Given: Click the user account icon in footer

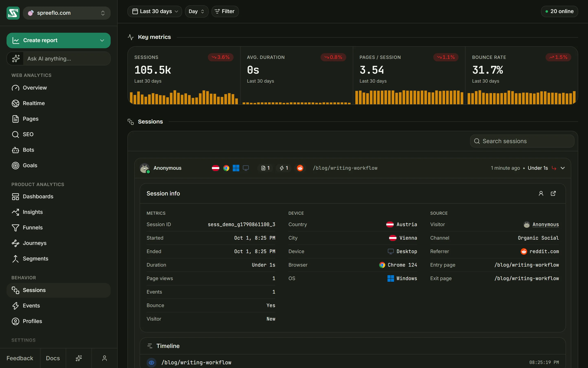Looking at the screenshot, I should pyautogui.click(x=105, y=358).
